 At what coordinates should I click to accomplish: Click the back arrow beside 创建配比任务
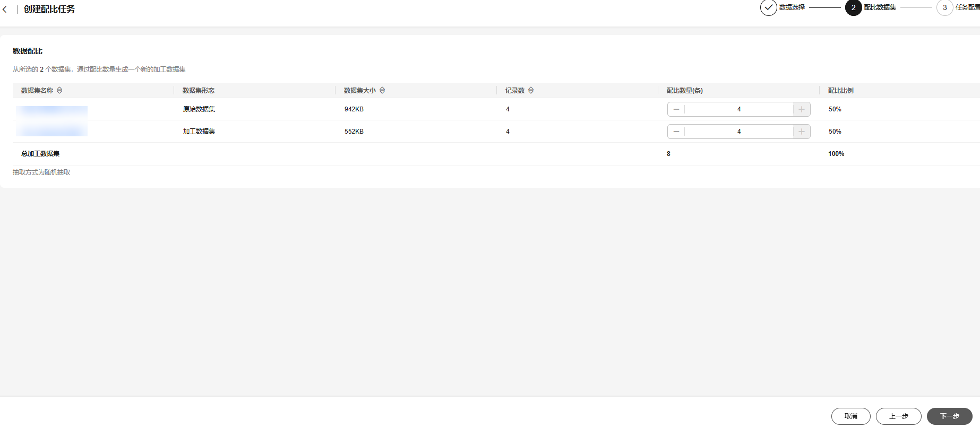[5, 10]
